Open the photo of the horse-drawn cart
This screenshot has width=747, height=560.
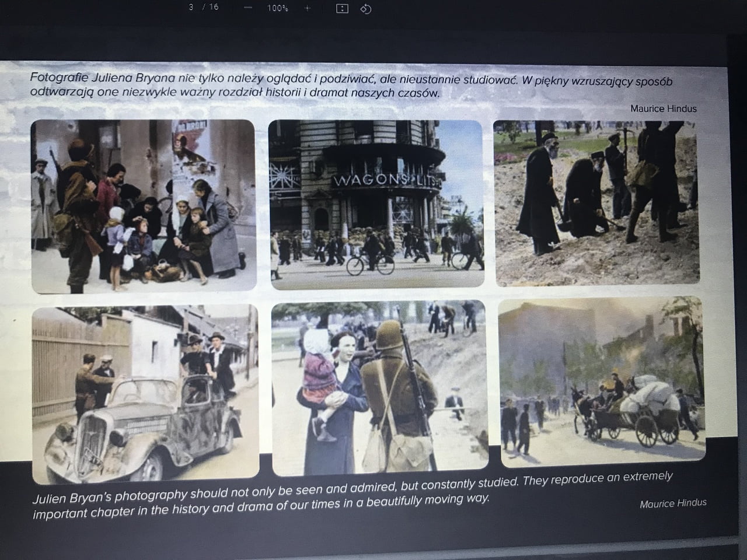pyautogui.click(x=602, y=381)
